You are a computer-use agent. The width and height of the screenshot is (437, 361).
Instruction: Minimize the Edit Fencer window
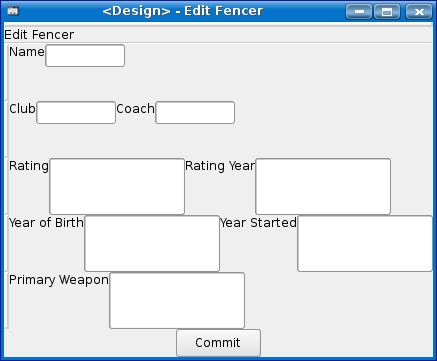click(359, 12)
